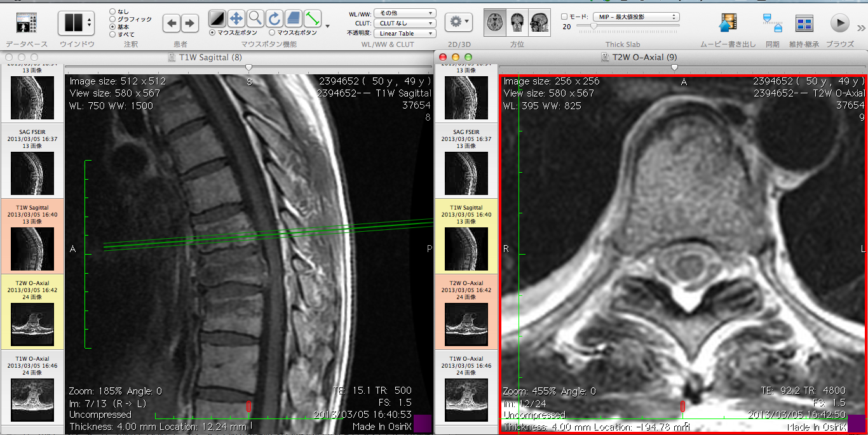
Task: Click red slice marker in T1W Sagittal view
Action: click(248, 406)
